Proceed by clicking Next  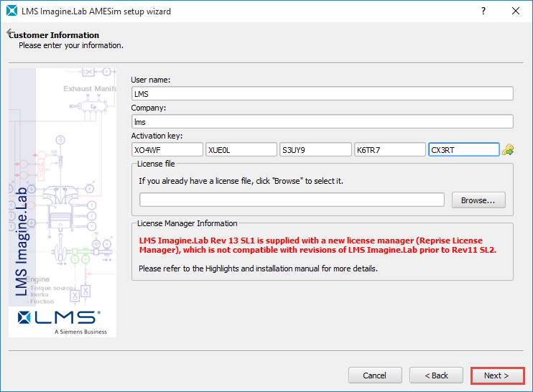coord(497,375)
